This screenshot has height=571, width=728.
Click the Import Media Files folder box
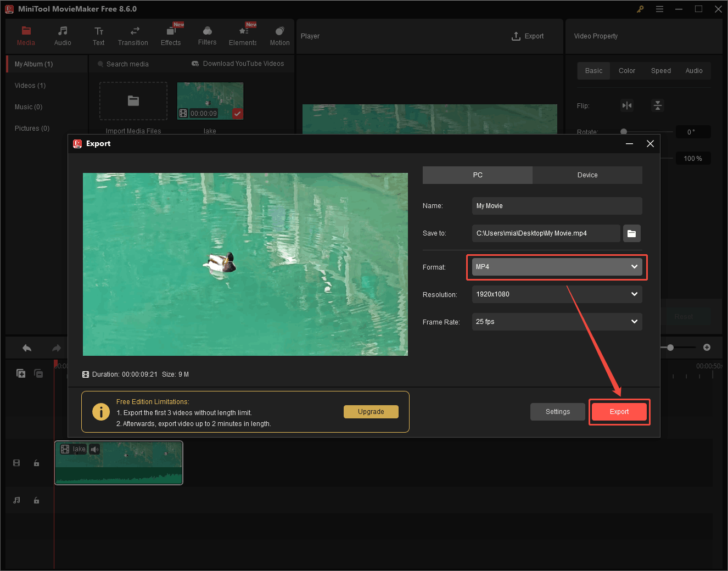[133, 101]
